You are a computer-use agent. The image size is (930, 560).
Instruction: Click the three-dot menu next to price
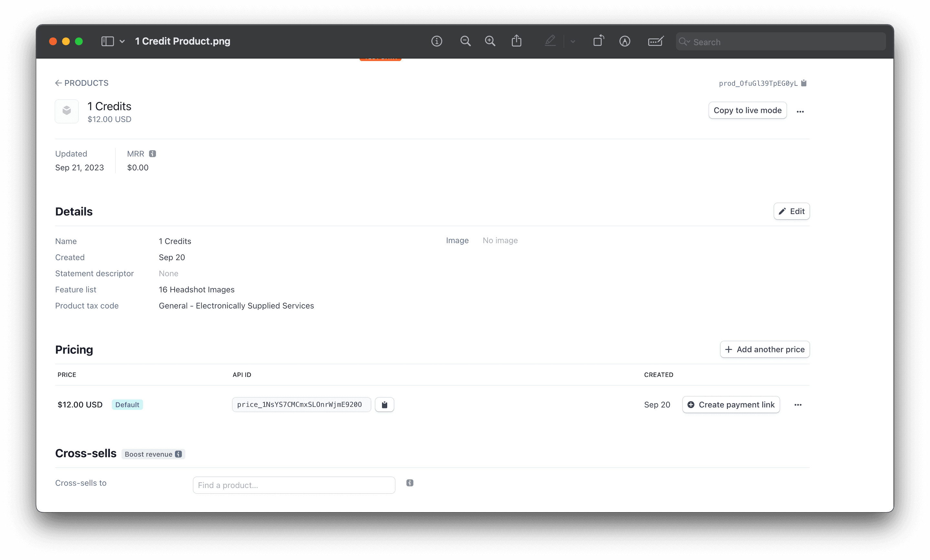pos(797,405)
